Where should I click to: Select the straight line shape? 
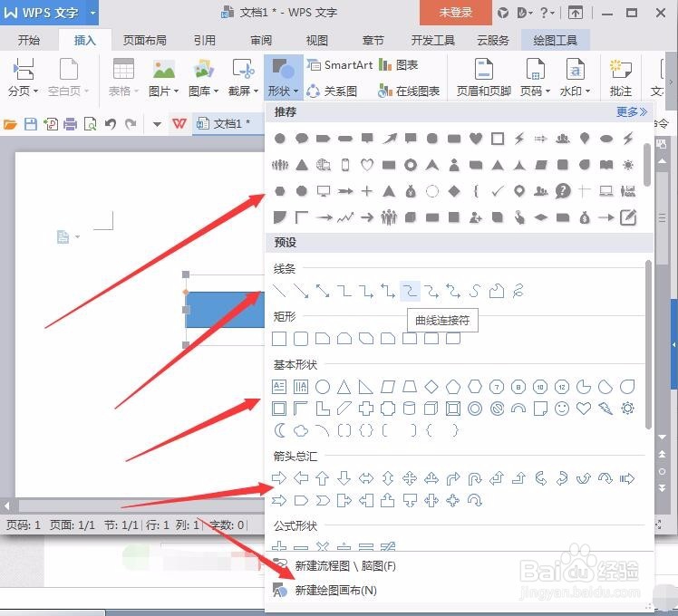(x=279, y=291)
